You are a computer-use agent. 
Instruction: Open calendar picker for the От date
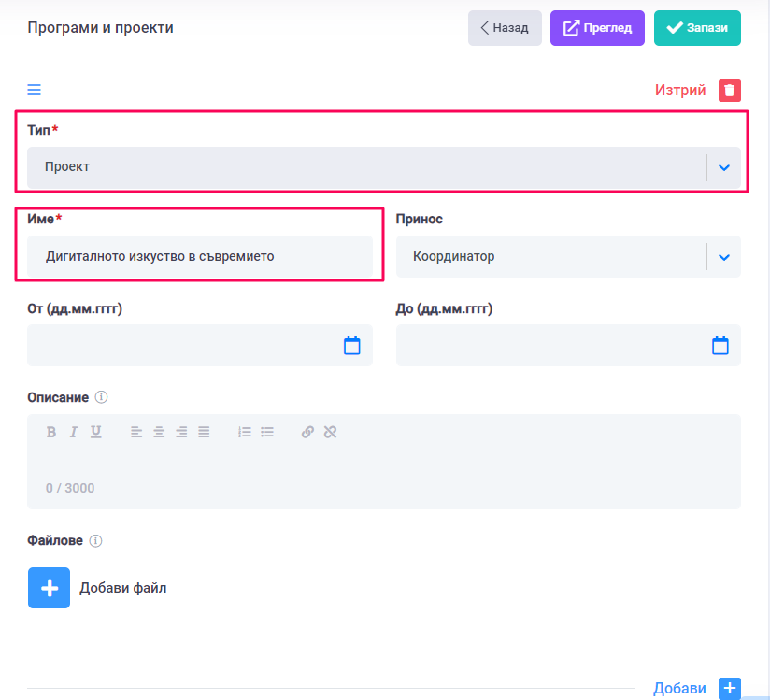tap(352, 346)
